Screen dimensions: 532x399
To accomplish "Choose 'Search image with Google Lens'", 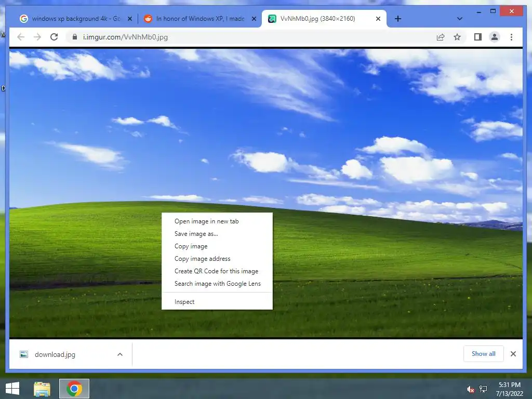I will coord(217,284).
